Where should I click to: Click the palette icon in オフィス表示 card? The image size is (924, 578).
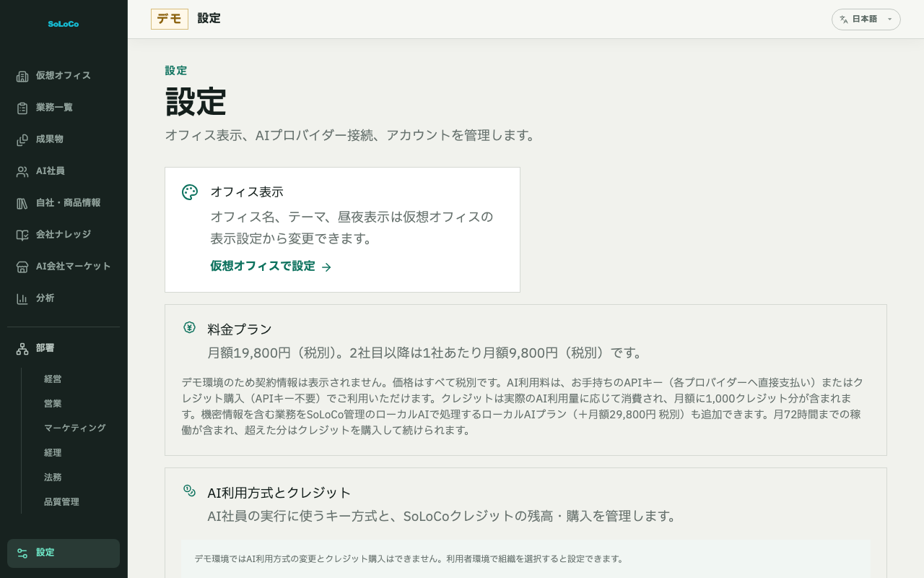(x=190, y=192)
